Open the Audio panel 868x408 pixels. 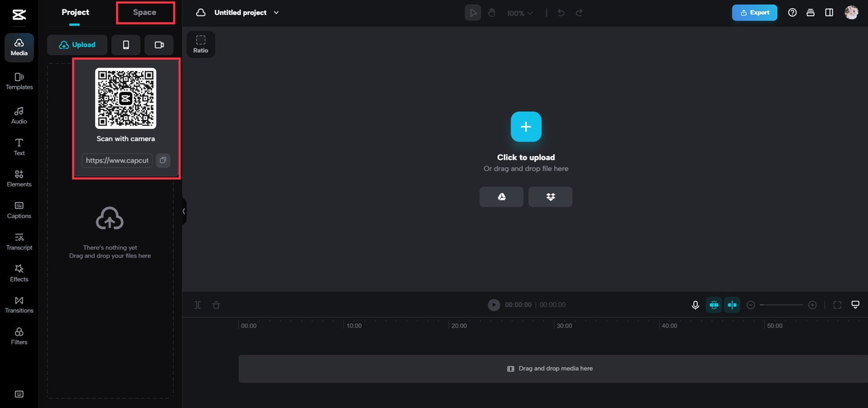pos(19,115)
